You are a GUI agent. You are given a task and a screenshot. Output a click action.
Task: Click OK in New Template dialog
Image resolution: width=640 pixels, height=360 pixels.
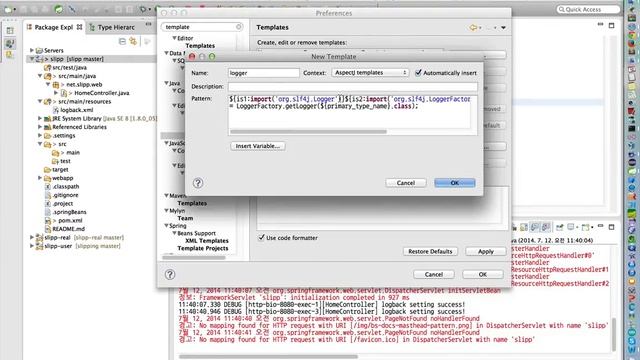point(455,183)
